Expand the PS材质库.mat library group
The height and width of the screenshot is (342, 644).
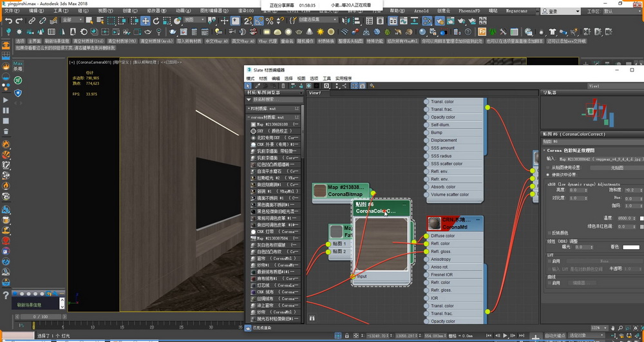pyautogui.click(x=249, y=108)
